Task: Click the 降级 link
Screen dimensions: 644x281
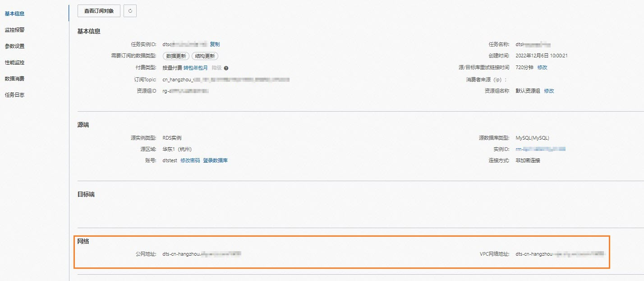Action: point(217,68)
